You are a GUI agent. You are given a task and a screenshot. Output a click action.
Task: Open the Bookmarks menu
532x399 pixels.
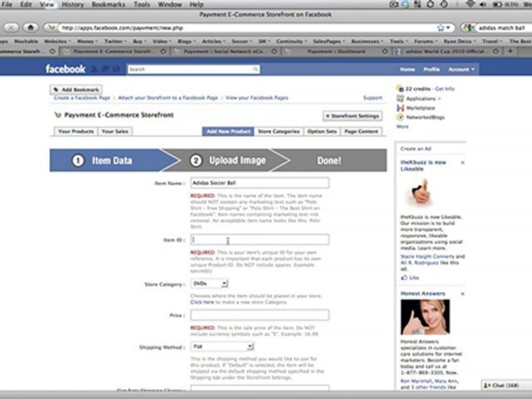point(108,4)
